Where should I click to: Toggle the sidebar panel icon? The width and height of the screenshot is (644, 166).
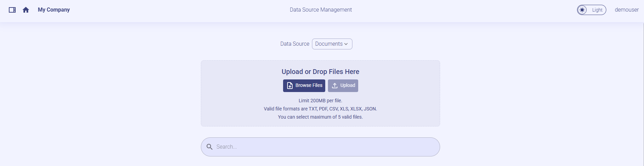(12, 10)
